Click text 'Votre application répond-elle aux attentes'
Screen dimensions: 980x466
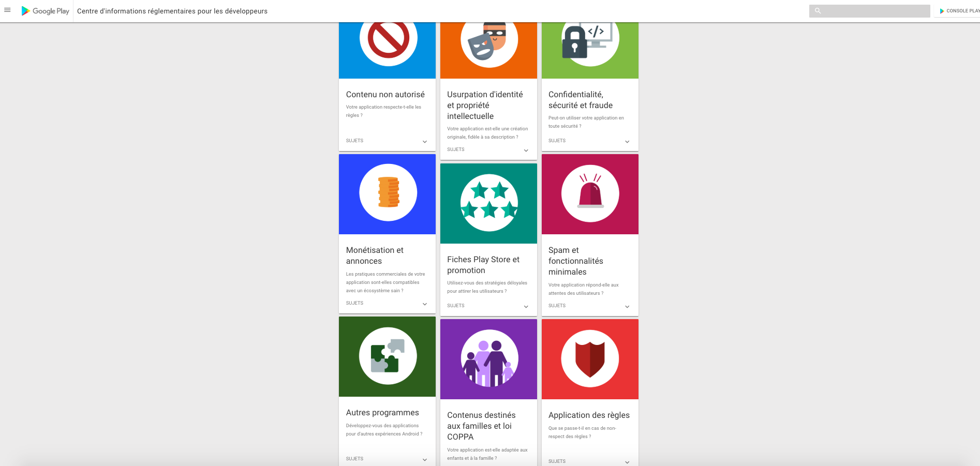pyautogui.click(x=583, y=289)
